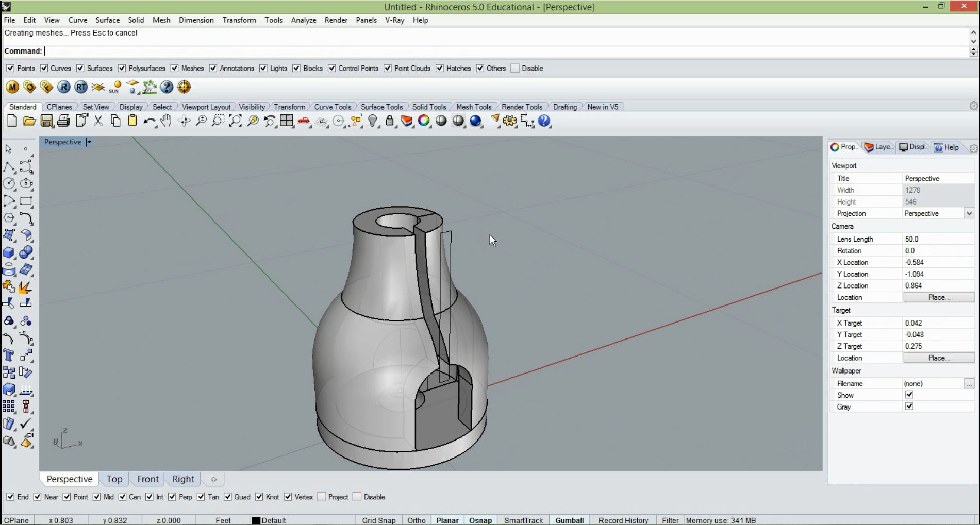The width and height of the screenshot is (980, 525).
Task: Click the Lock objects padlock icon
Action: (390, 121)
